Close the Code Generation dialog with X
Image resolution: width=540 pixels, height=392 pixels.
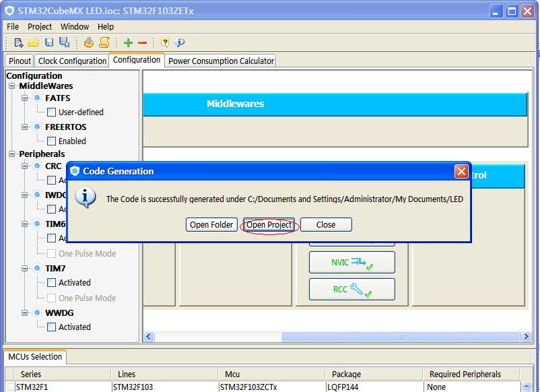[x=461, y=171]
